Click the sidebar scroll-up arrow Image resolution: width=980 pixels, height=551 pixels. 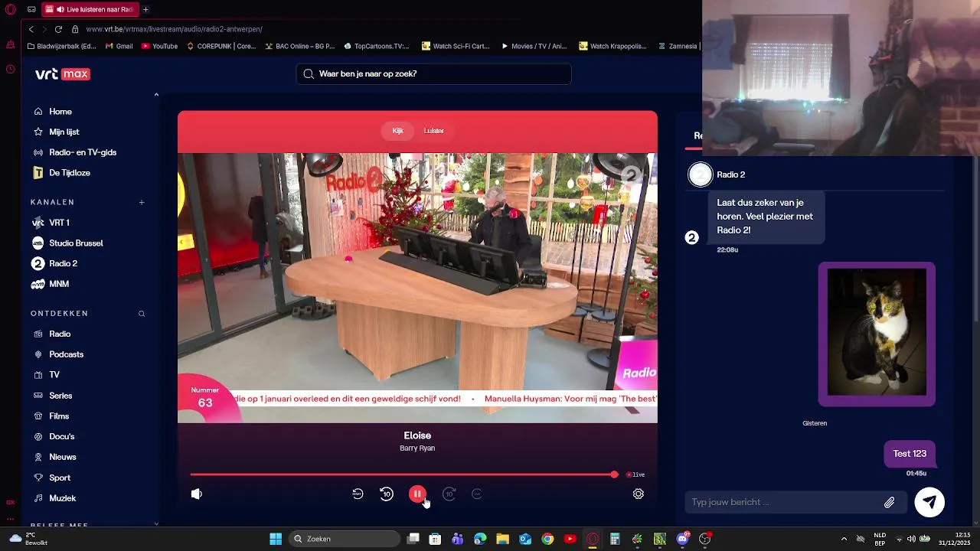click(x=156, y=95)
